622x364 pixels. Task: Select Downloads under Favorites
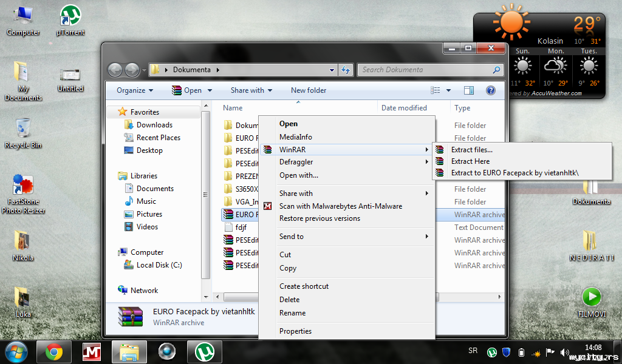pyautogui.click(x=154, y=125)
